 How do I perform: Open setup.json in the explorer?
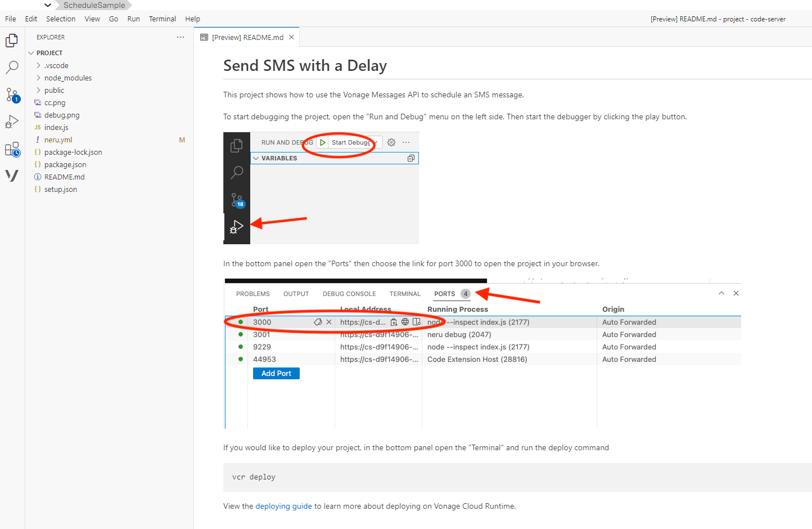point(61,189)
